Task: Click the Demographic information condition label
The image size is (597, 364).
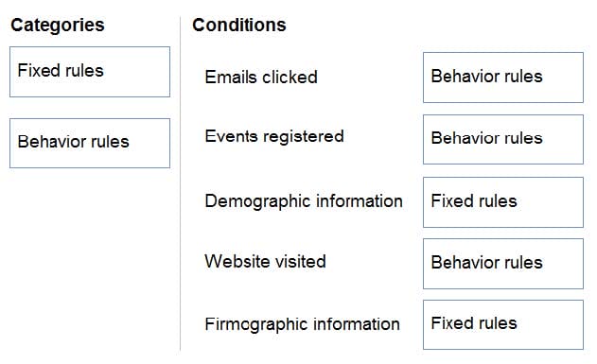Action: point(304,201)
